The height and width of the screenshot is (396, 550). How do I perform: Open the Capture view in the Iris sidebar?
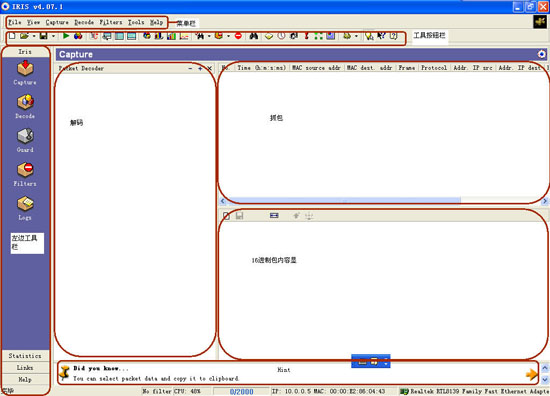(25, 73)
